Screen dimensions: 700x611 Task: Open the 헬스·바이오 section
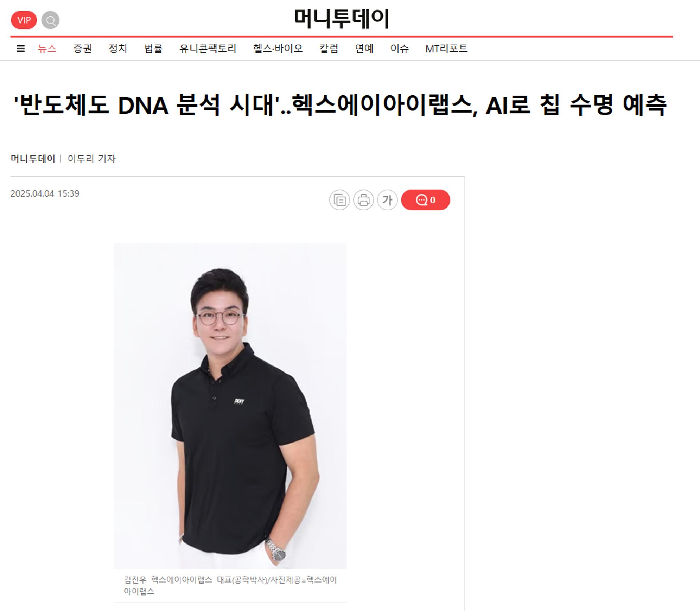pos(278,49)
